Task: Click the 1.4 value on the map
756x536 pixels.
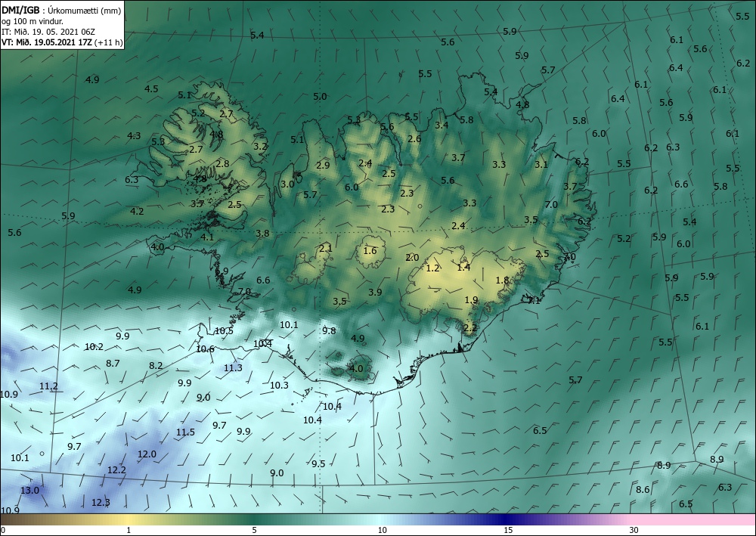Action: [464, 267]
